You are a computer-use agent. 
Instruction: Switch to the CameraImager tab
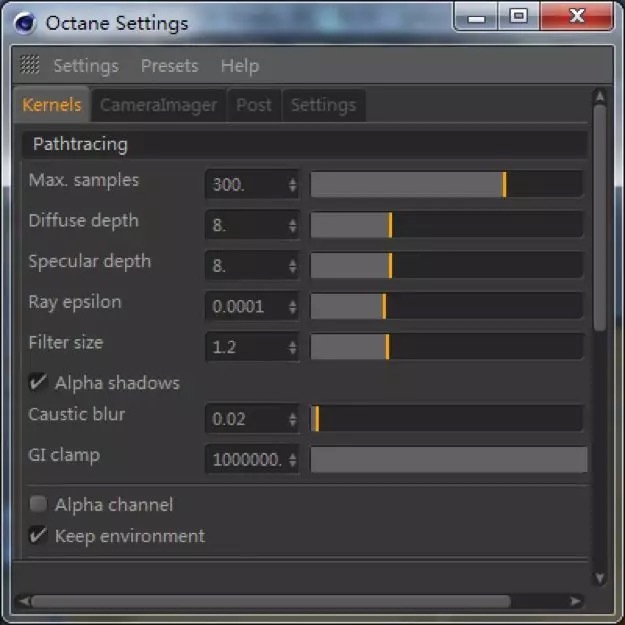(159, 105)
